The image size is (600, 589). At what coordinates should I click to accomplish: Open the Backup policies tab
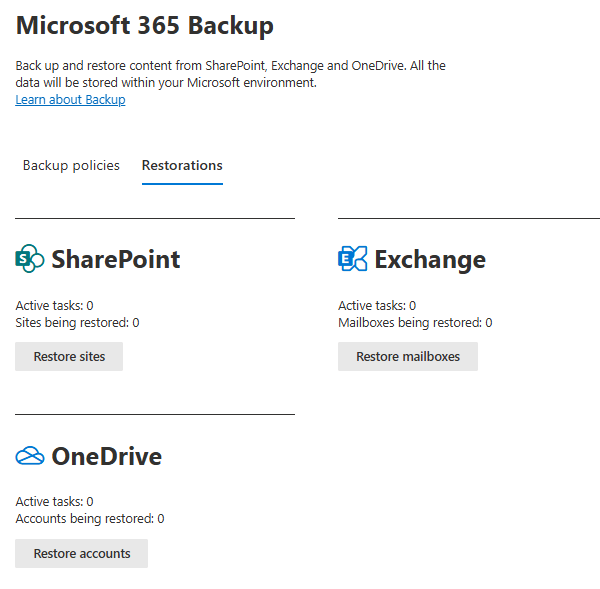click(71, 166)
